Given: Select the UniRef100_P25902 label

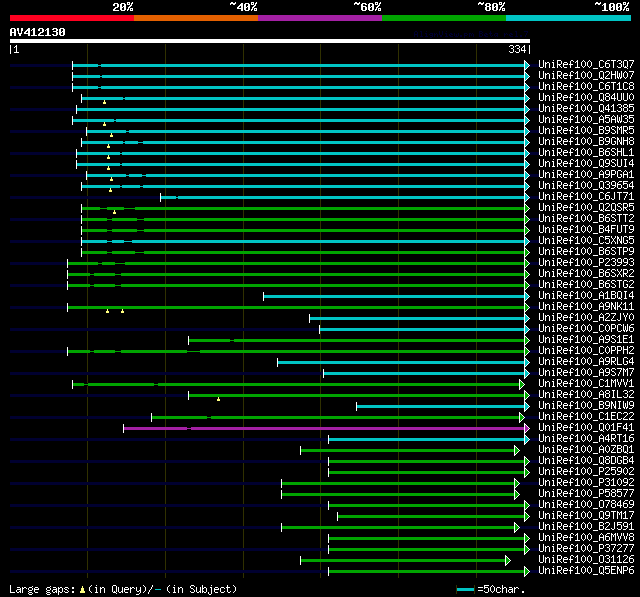Looking at the screenshot, I should 586,472.
